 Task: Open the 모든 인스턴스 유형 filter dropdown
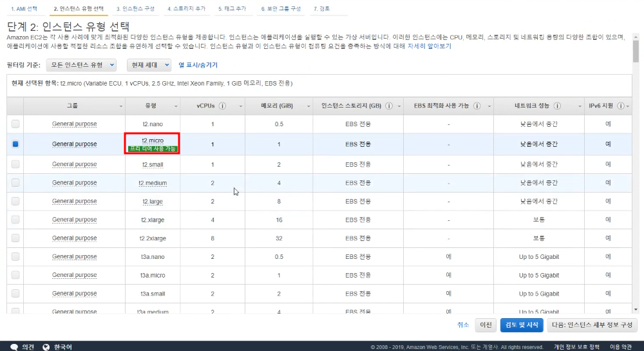[x=81, y=65]
